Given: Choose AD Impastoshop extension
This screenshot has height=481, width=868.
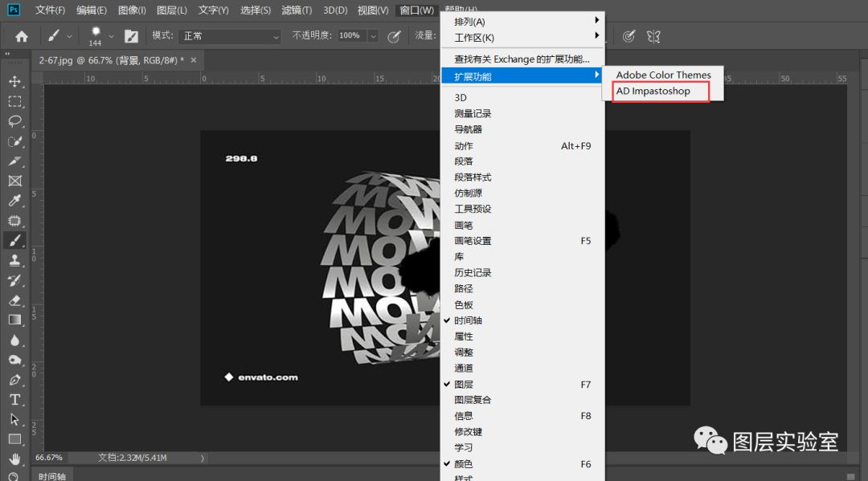Looking at the screenshot, I should [x=661, y=91].
